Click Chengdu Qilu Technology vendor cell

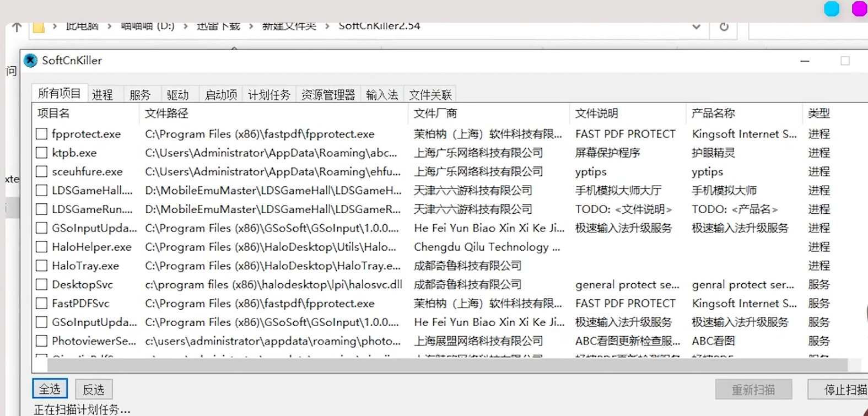(x=487, y=247)
